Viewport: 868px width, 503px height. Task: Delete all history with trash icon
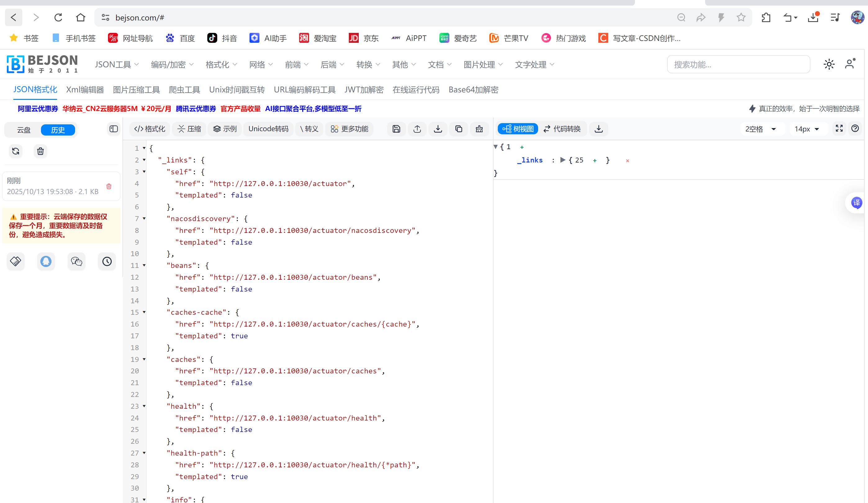pyautogui.click(x=40, y=151)
